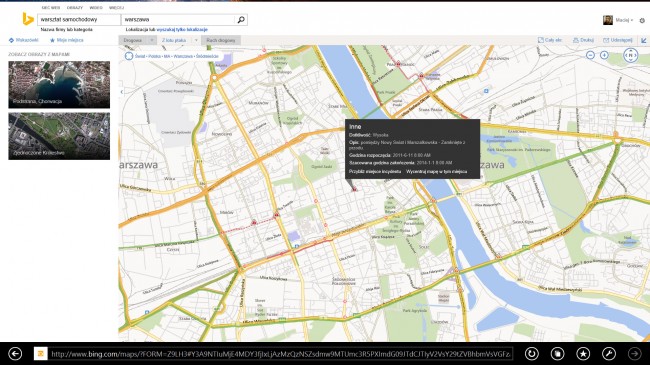Click Udostępnij share button
The image size is (650, 365).
point(618,40)
